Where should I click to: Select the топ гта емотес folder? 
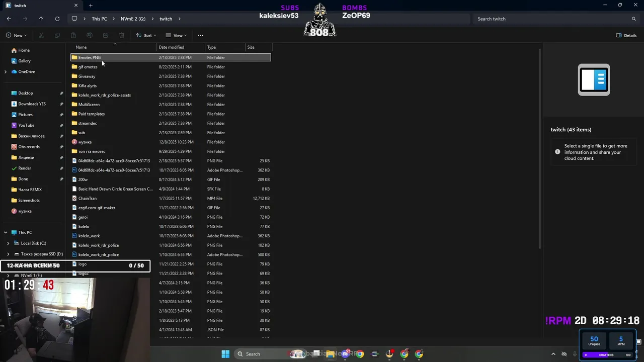(171, 151)
